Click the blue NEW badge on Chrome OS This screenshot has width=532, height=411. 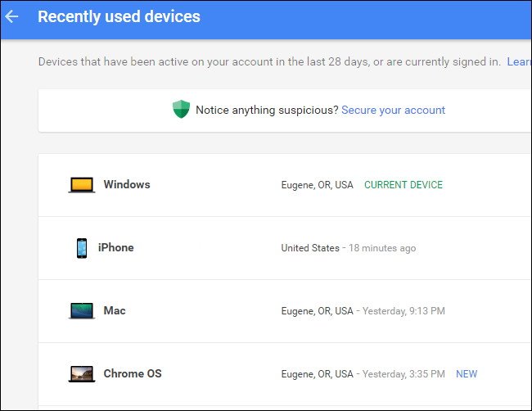[467, 374]
